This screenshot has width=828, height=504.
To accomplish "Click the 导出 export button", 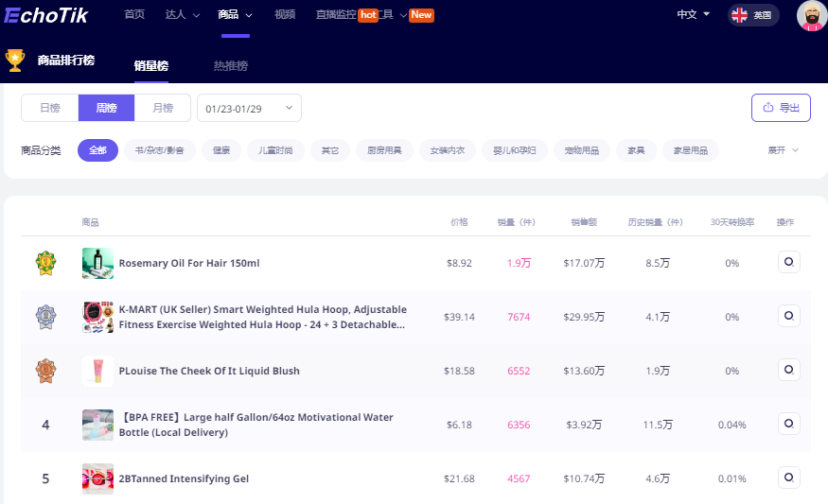I will pos(781,108).
